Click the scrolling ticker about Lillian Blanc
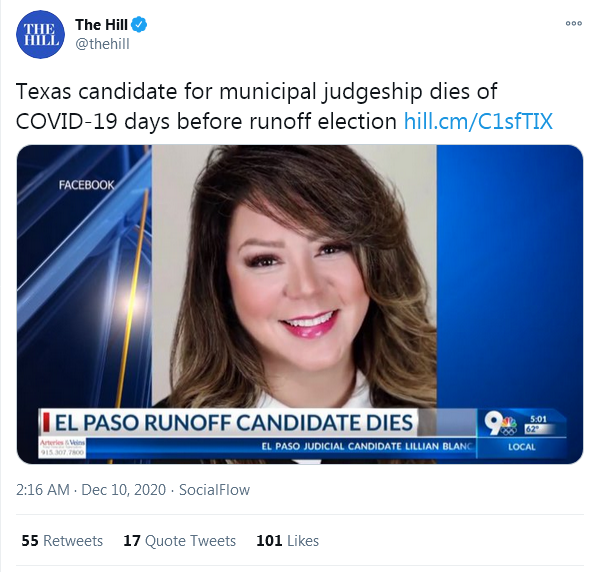The image size is (598, 572). click(368, 446)
